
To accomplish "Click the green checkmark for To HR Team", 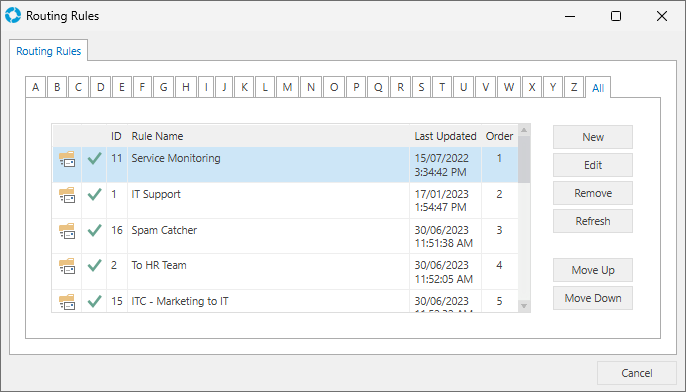I will 94,265.
